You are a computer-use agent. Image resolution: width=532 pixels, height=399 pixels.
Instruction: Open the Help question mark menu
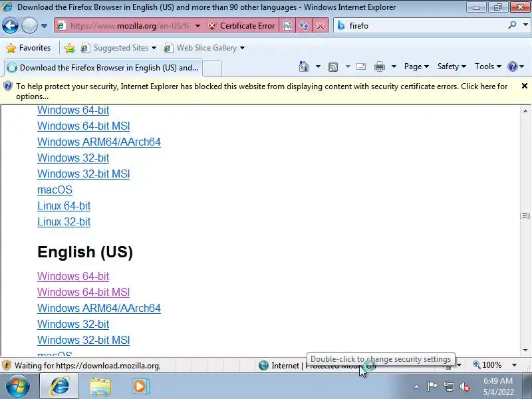[516, 66]
